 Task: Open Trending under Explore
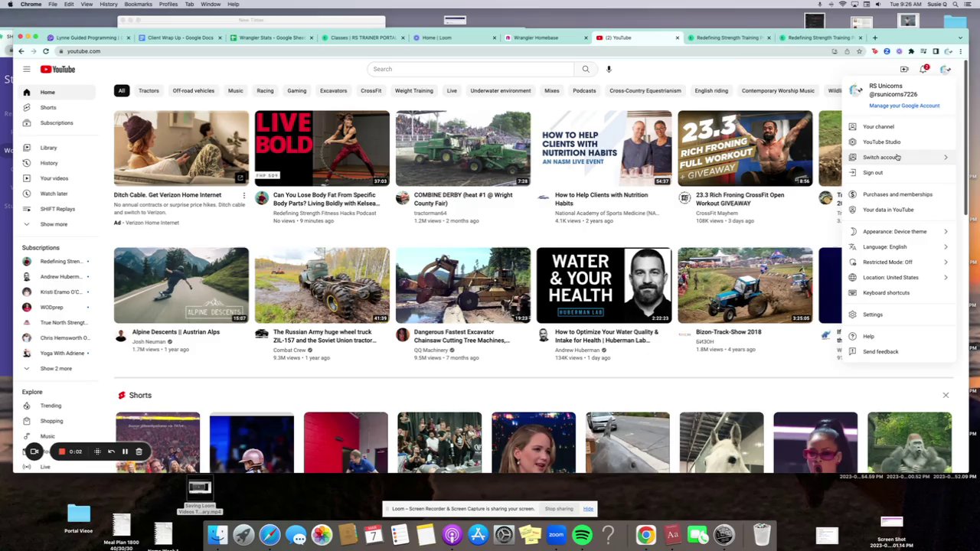coord(58,405)
